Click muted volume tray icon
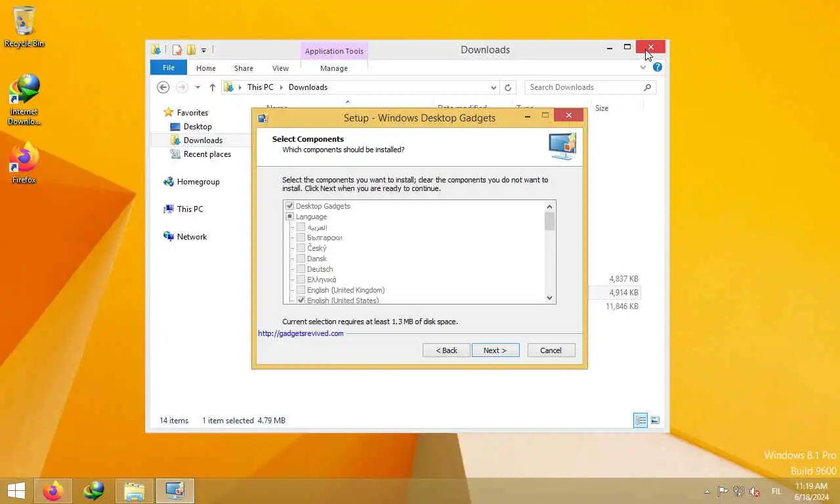Viewport: 840px width, 504px height. point(755,492)
